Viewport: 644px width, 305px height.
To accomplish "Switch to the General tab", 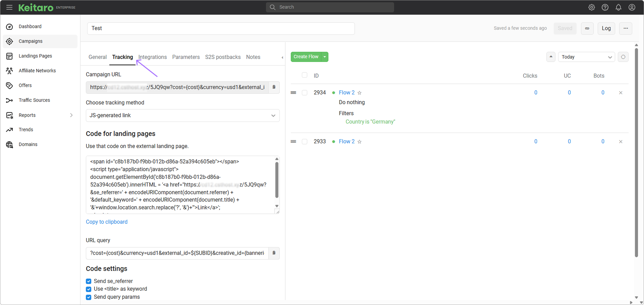I will click(98, 57).
